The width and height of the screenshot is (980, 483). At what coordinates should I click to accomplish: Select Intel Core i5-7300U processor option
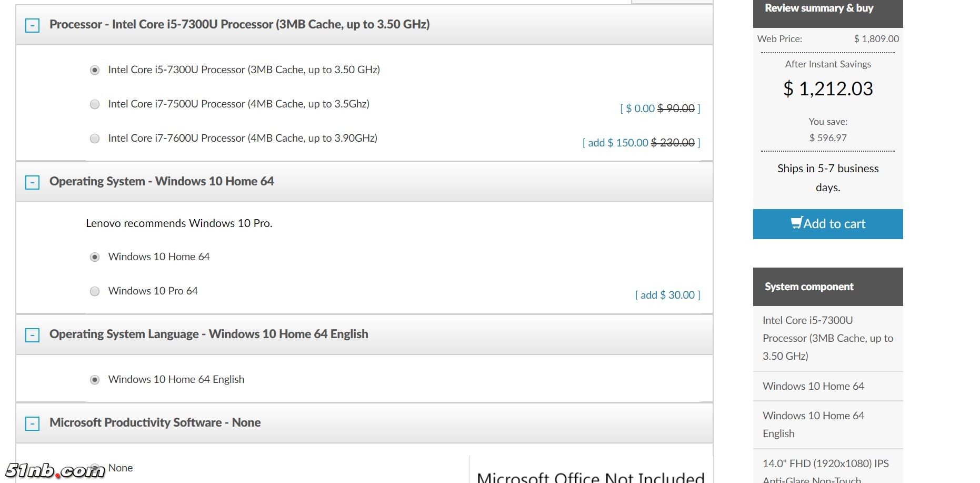tap(95, 70)
